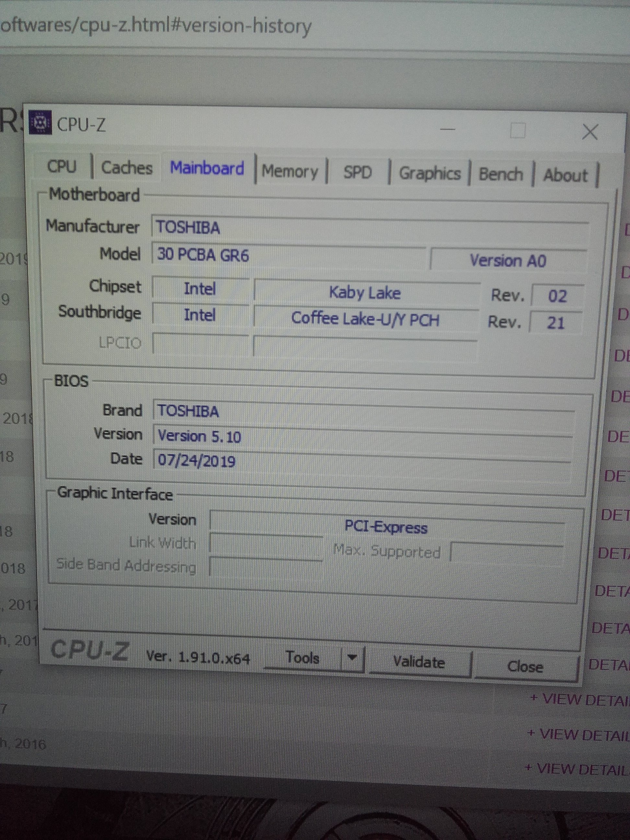630x840 pixels.
Task: Close CPU-Z with the X icon
Action: point(589,133)
